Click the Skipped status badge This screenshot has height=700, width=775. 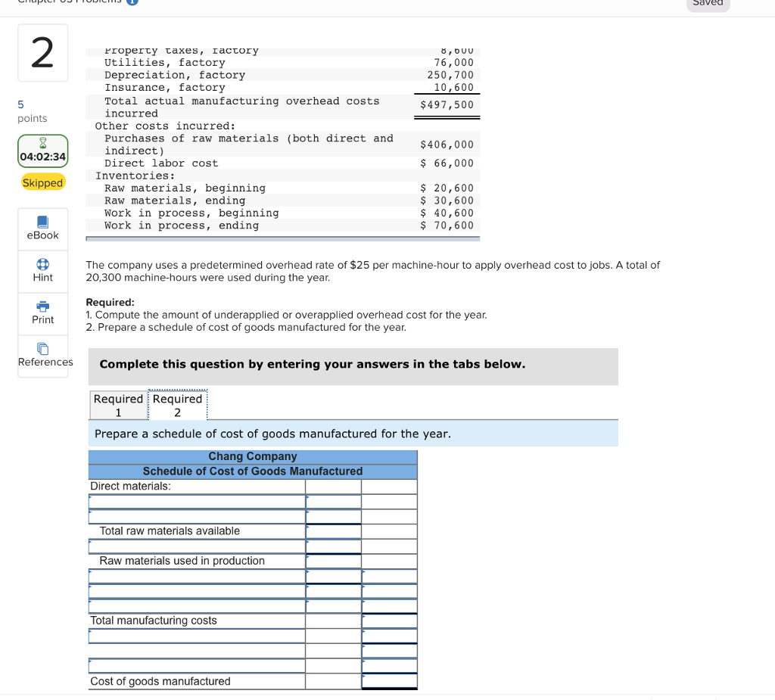[x=42, y=182]
